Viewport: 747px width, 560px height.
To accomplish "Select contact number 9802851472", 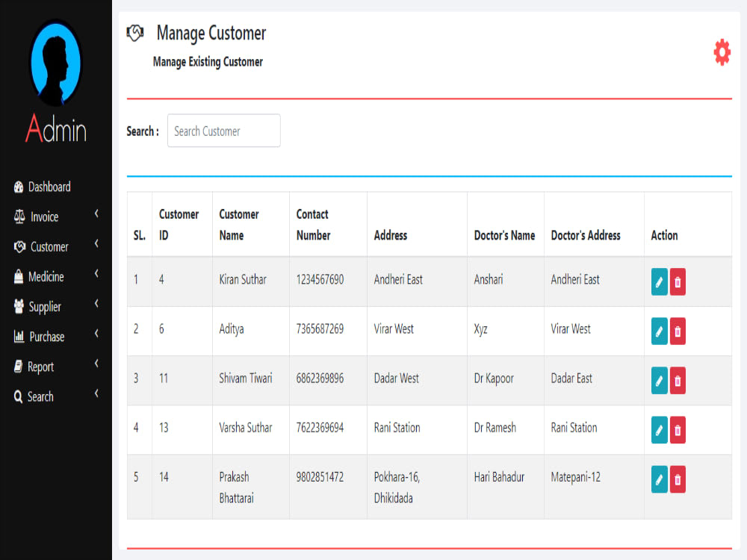I will point(320,477).
